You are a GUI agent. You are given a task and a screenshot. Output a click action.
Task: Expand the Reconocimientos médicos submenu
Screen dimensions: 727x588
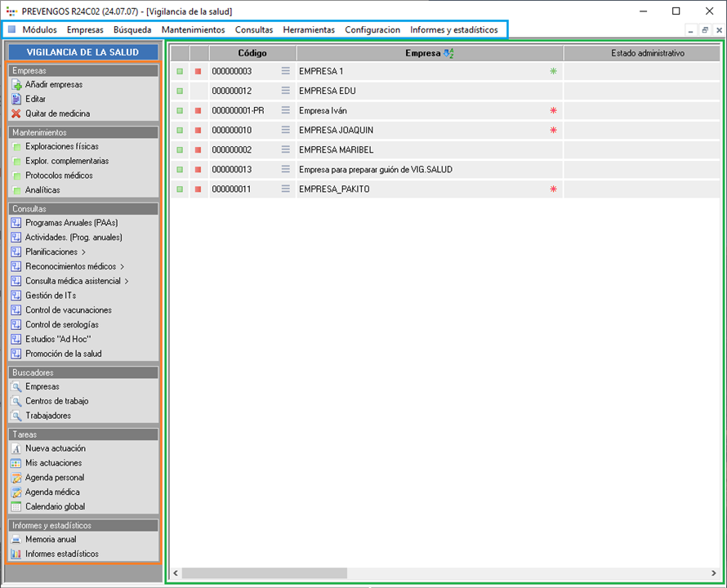pyautogui.click(x=122, y=267)
